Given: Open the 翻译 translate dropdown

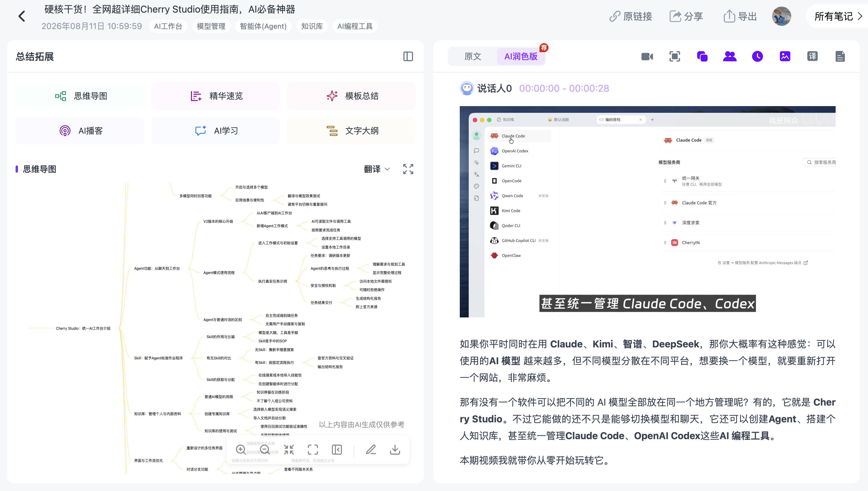Looking at the screenshot, I should click(377, 169).
